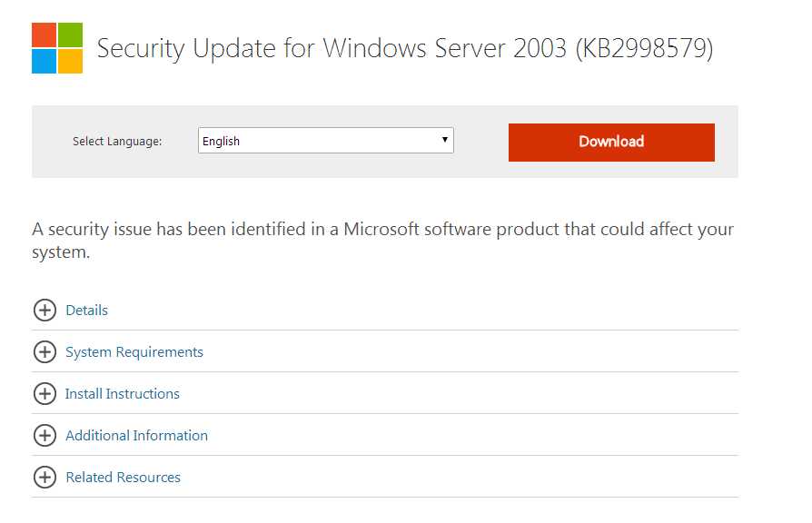Expand Details using its plus icon
Image resolution: width=812 pixels, height=523 pixels.
[x=45, y=311]
